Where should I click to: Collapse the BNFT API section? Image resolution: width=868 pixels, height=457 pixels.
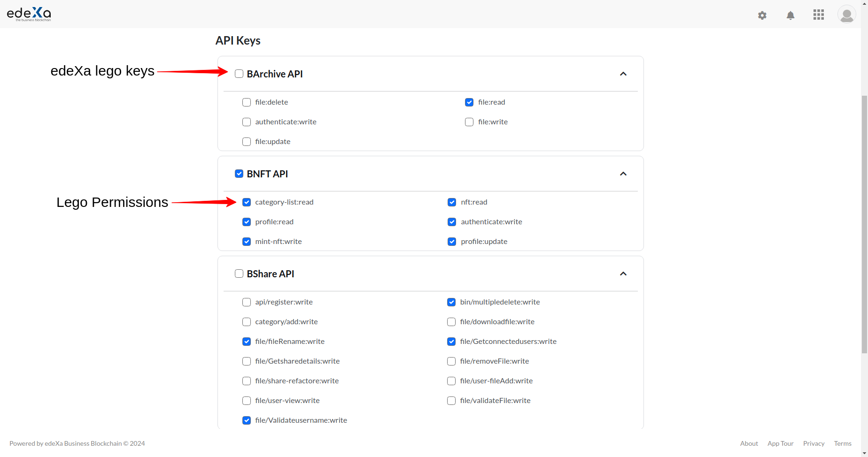(623, 174)
